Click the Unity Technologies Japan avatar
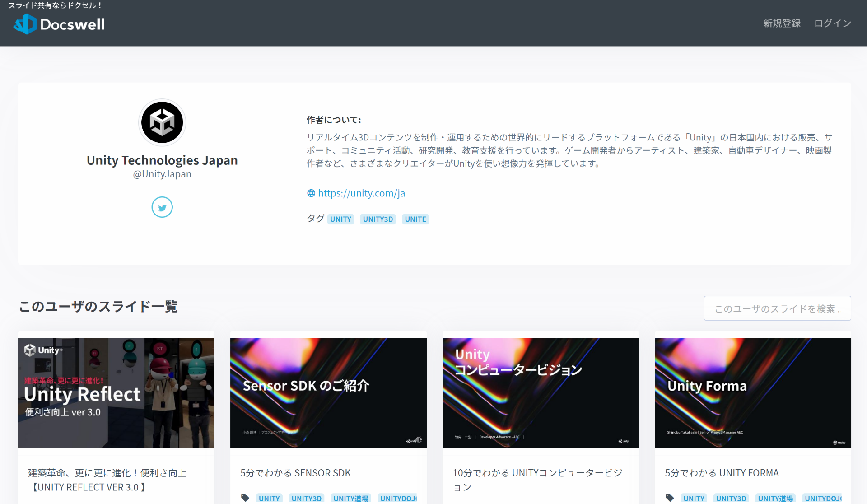Image resolution: width=867 pixels, height=504 pixels. (x=162, y=122)
